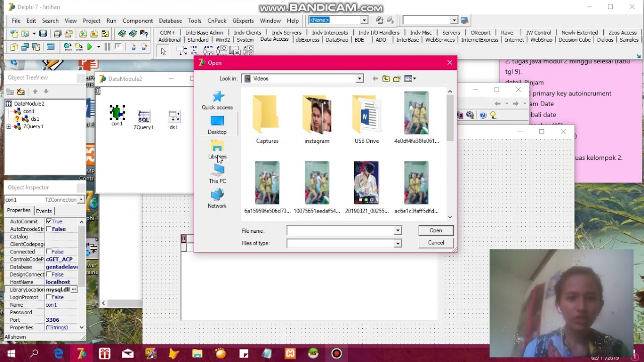Select video 20190321_00255
644x362 pixels.
[x=367, y=188]
